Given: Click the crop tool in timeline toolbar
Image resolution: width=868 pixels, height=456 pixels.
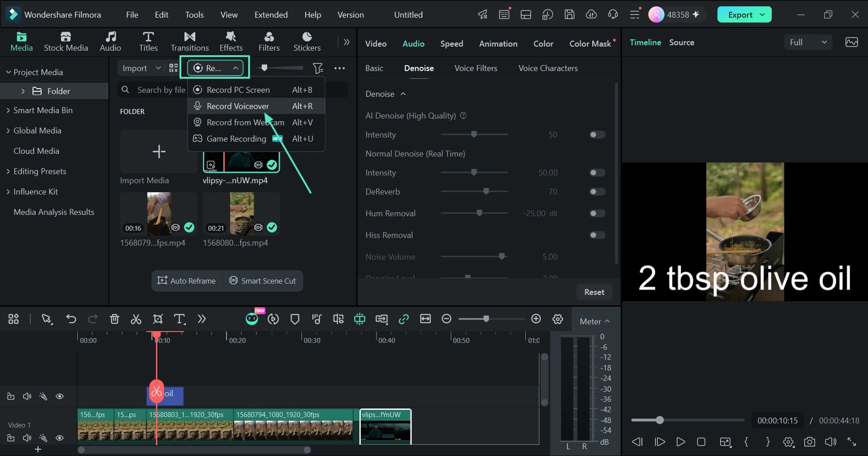Looking at the screenshot, I should pos(158,319).
